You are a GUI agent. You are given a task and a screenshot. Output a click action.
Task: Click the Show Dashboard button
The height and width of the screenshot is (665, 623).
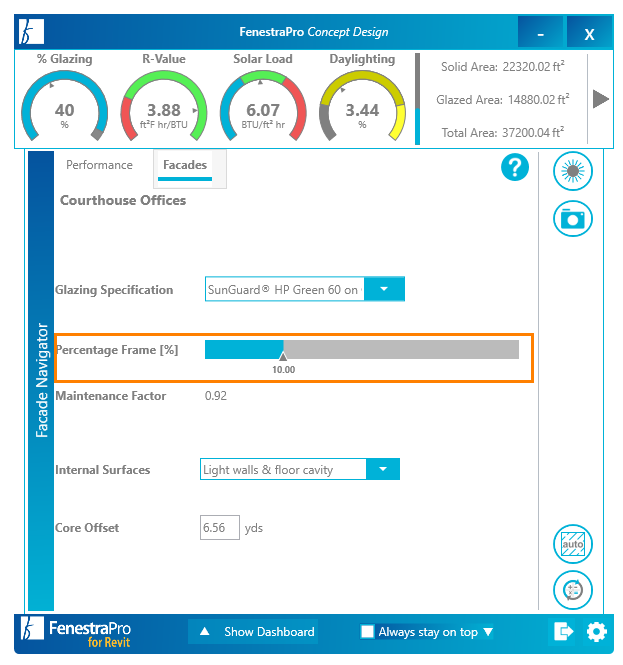pyautogui.click(x=253, y=631)
